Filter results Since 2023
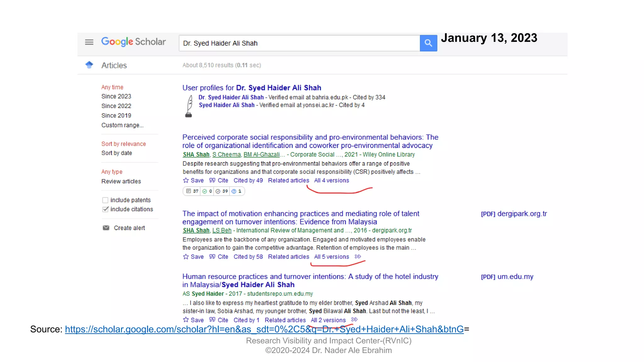The width and height of the screenshot is (644, 362). 116,96
